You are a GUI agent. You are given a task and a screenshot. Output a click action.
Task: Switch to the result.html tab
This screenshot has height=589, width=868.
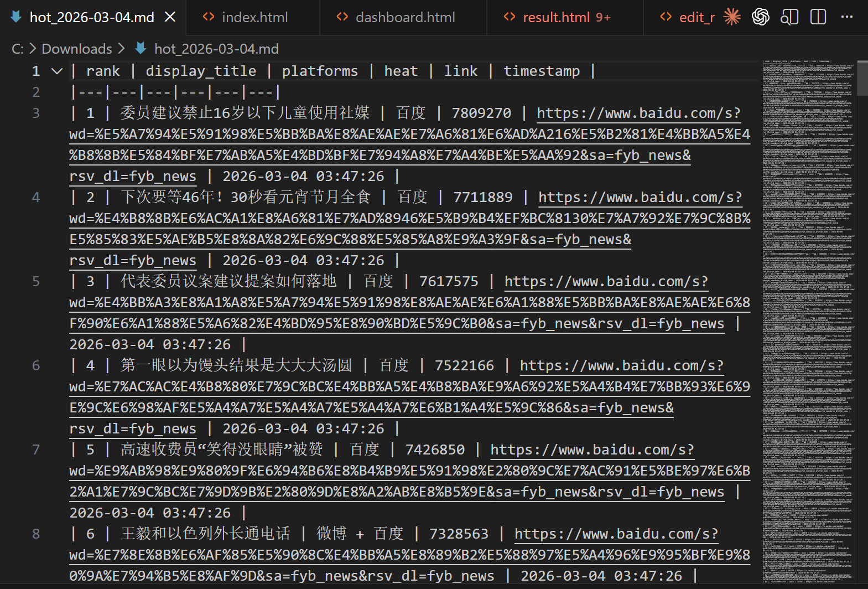click(556, 17)
